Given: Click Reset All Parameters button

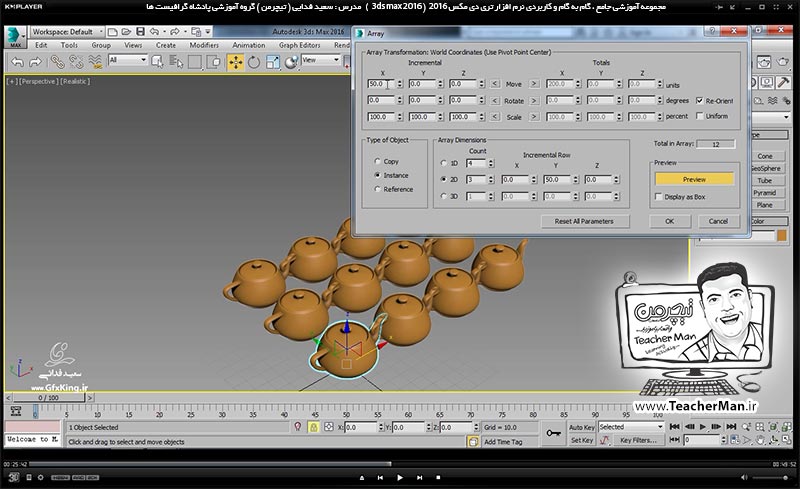Looking at the screenshot, I should (584, 221).
